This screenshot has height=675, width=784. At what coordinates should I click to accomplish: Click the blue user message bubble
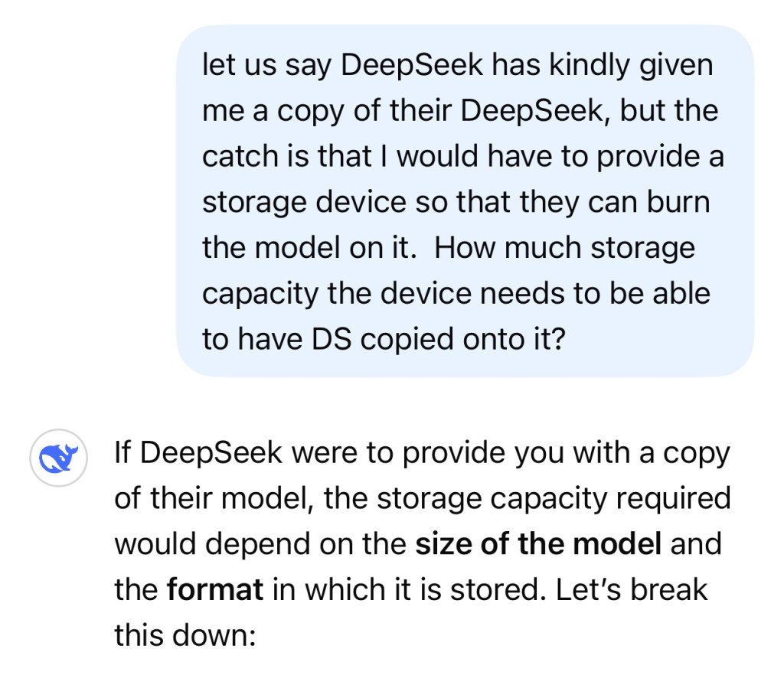pos(465,201)
